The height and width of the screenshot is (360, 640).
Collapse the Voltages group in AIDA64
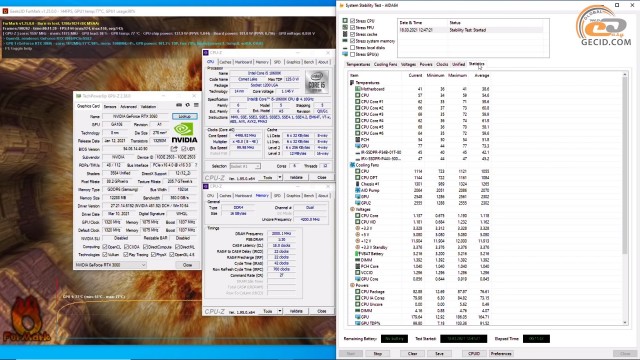click(x=351, y=209)
